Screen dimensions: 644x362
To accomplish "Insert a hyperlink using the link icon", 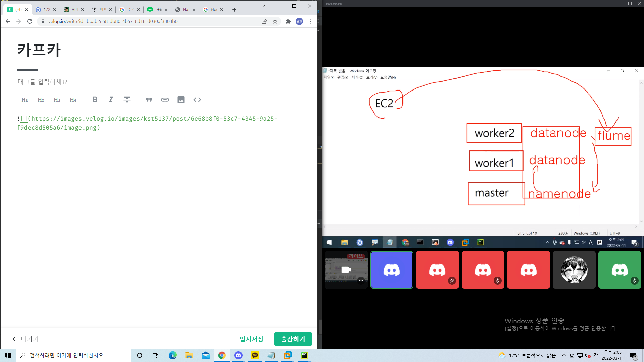I will pyautogui.click(x=165, y=100).
